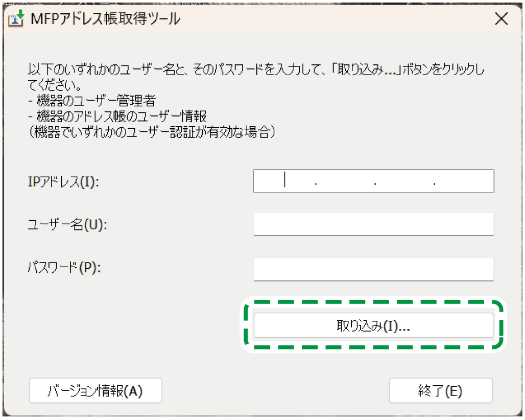525x420 pixels.
Task: Click the 終了(E) exit button
Action: click(x=440, y=390)
